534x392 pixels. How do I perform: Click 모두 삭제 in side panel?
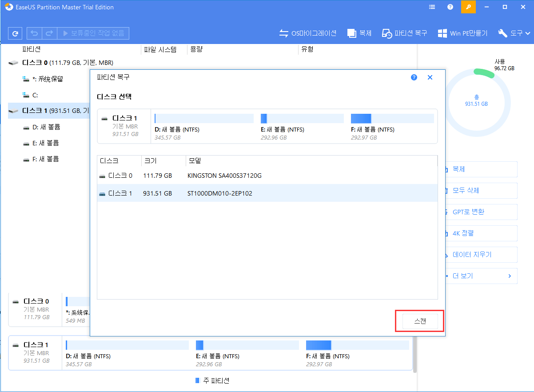point(481,191)
